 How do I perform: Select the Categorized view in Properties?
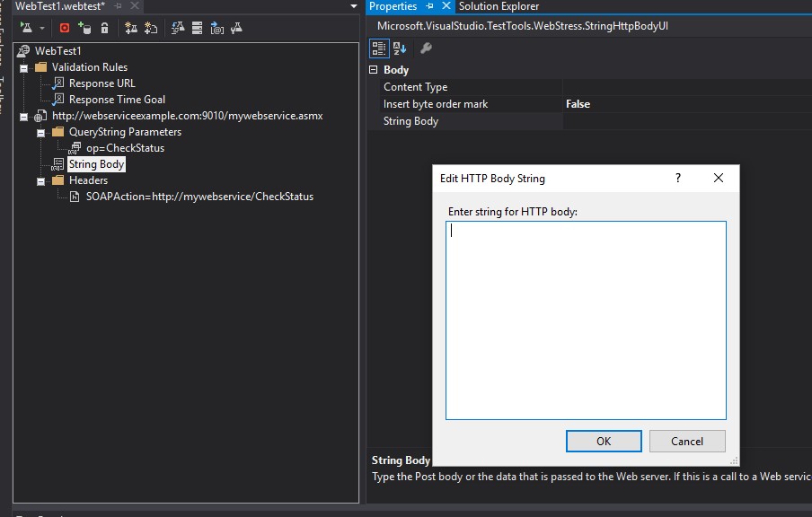pos(377,48)
